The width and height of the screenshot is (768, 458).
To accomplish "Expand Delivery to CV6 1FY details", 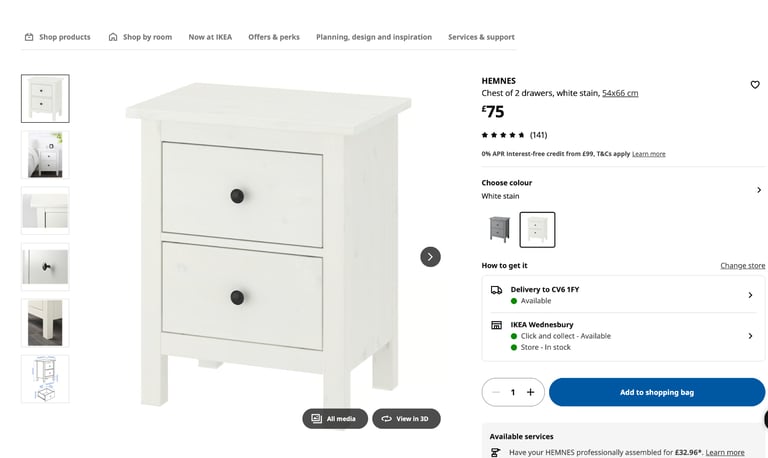I will point(623,295).
